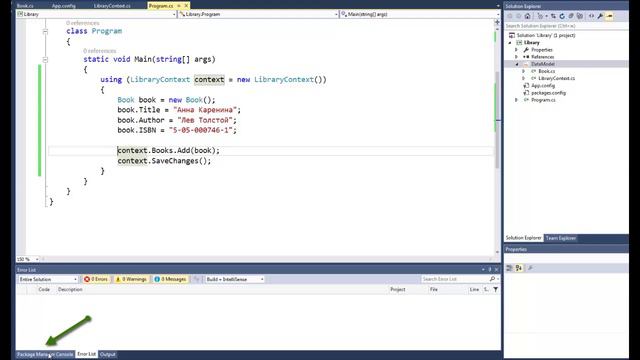Click the Search Error List field

pos(455,279)
